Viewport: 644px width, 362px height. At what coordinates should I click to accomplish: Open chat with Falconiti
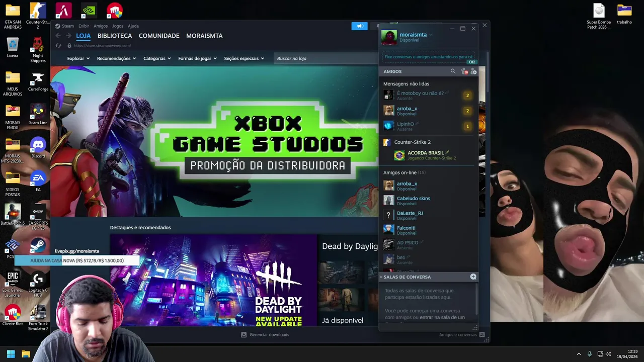(428, 230)
